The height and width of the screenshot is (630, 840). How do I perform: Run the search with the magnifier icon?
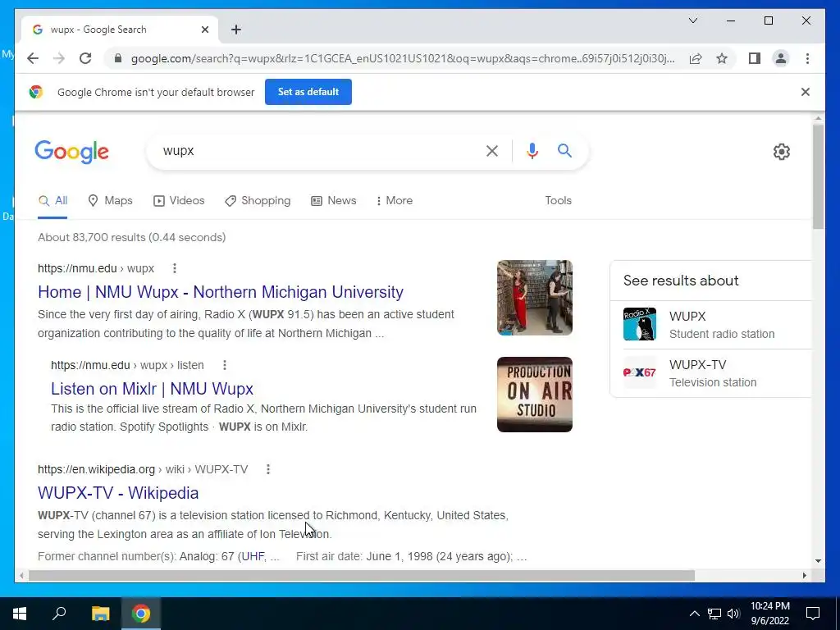(564, 151)
